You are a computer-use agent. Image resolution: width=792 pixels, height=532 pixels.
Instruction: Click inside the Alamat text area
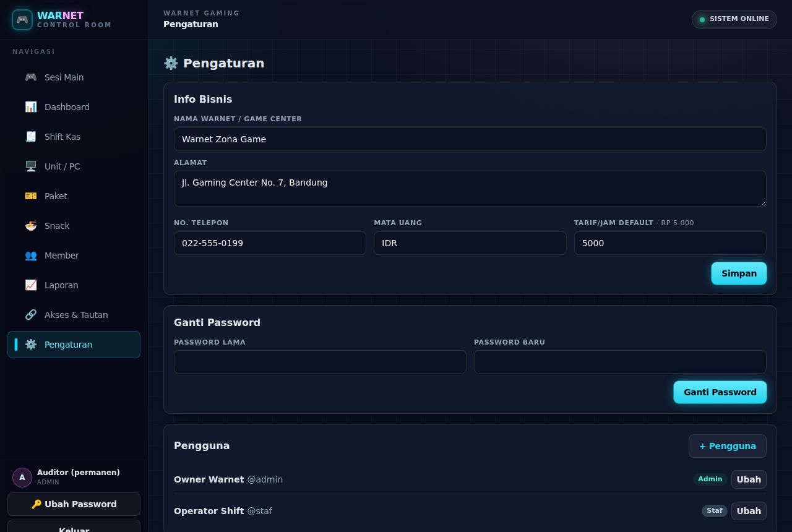470,189
